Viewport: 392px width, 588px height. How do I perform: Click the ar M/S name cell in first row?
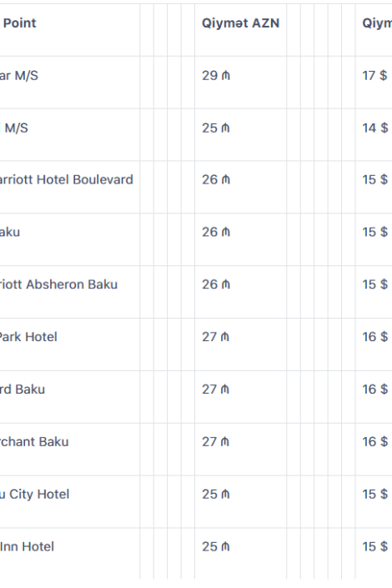18,75
